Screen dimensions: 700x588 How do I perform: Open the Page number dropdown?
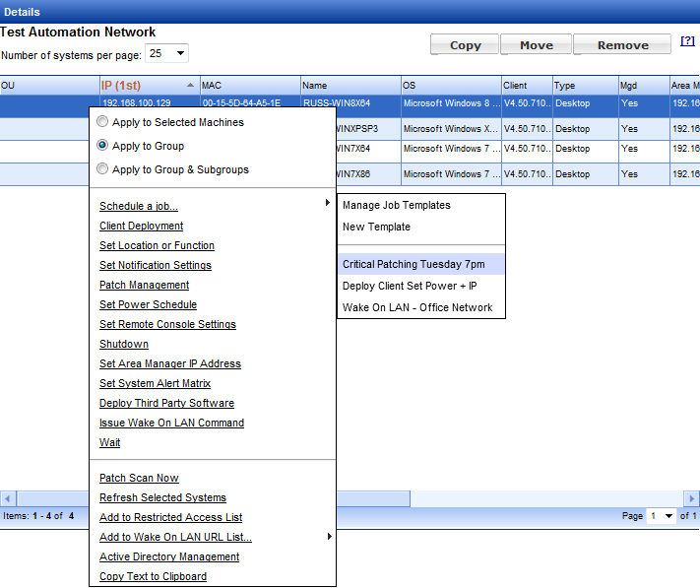[661, 516]
